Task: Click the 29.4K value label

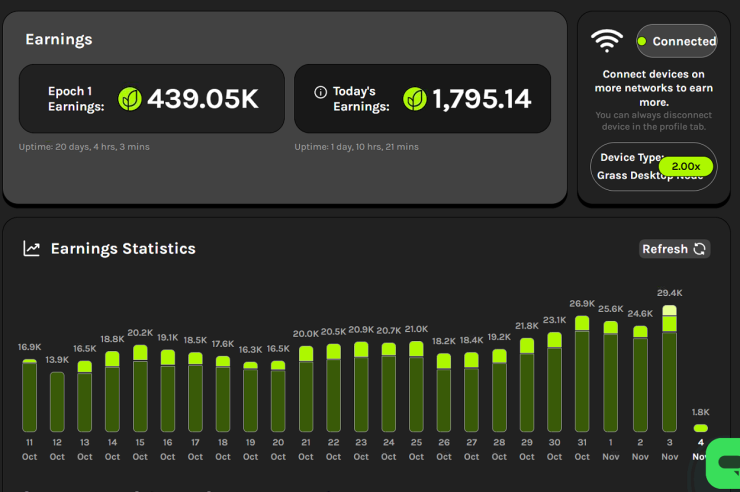Action: coord(669,293)
